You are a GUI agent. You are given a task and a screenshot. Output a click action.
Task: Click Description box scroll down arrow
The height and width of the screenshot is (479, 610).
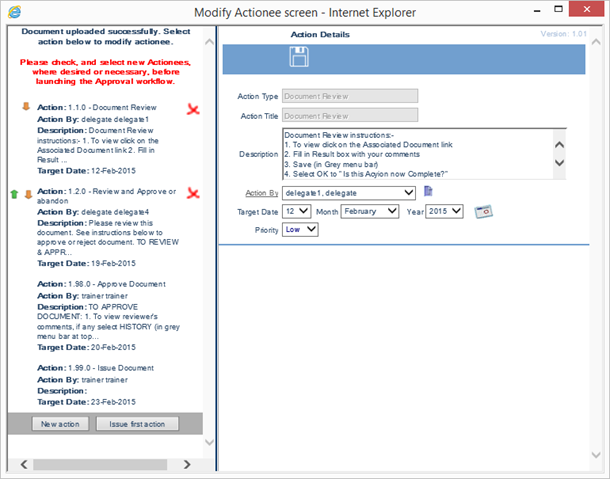click(x=559, y=163)
